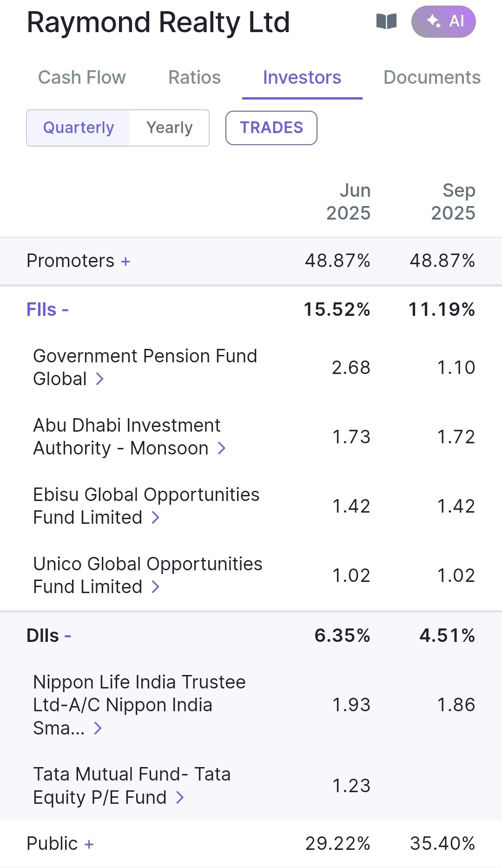
Task: Go to the Cash Flow tab
Action: click(82, 78)
